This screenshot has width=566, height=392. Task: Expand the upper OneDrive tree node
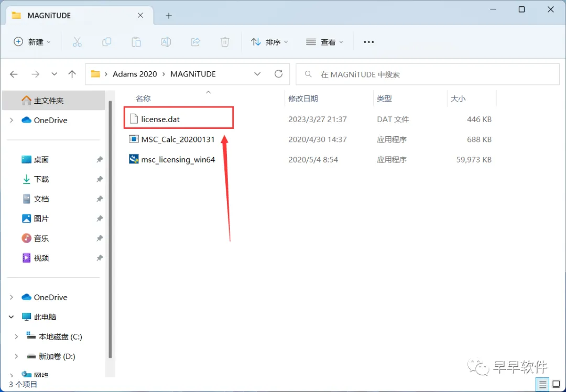tap(12, 120)
